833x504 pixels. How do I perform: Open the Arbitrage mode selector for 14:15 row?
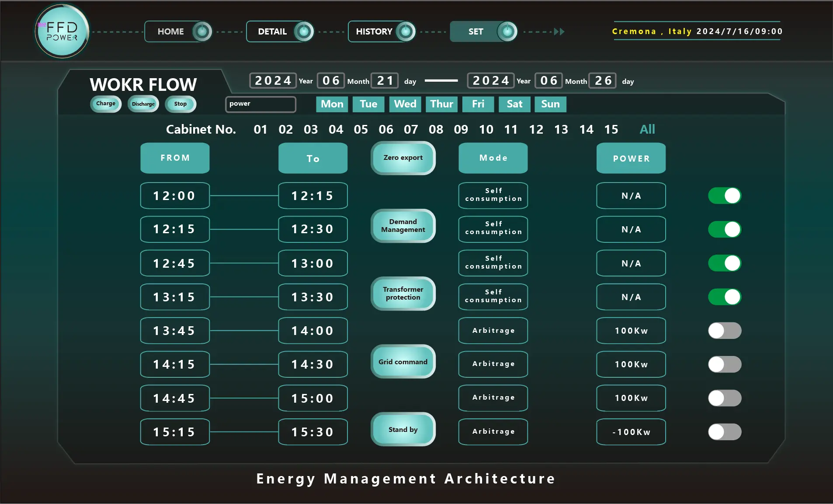493,364
